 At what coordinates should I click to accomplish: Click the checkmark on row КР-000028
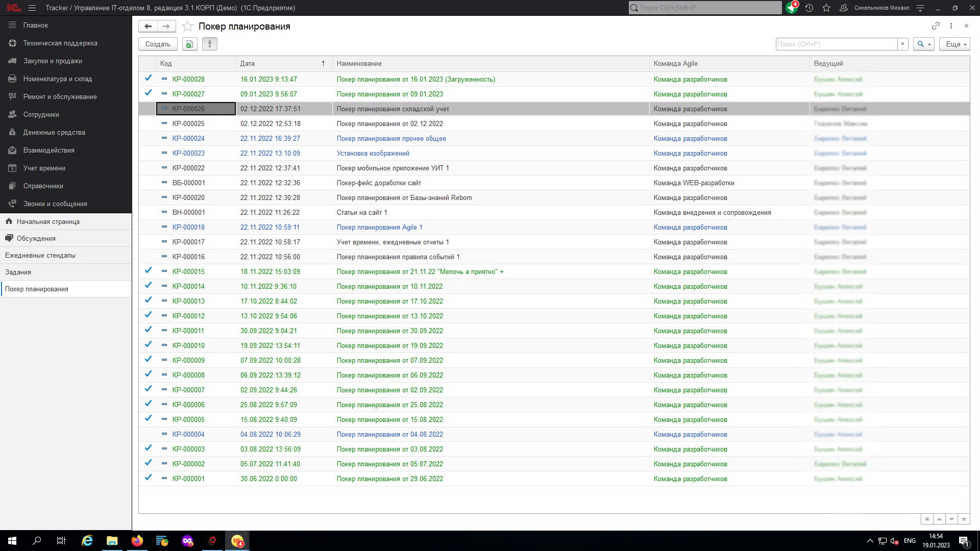point(148,79)
